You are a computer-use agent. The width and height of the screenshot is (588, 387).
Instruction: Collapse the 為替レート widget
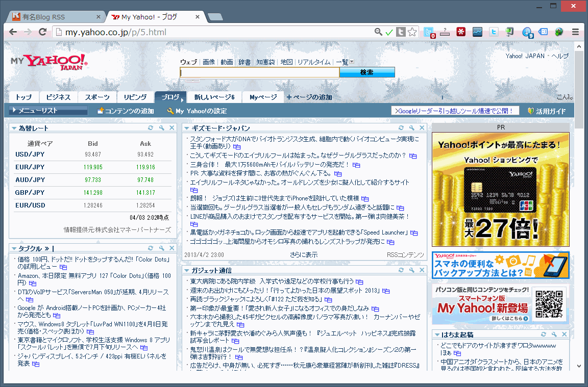point(14,128)
